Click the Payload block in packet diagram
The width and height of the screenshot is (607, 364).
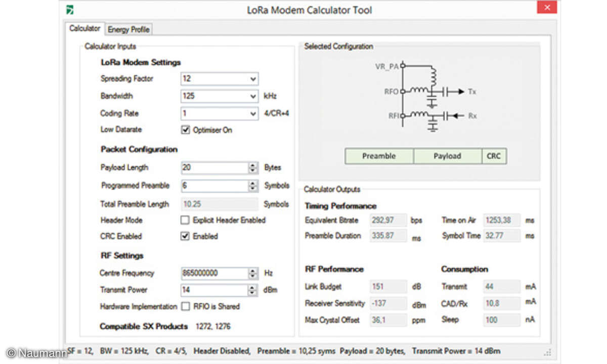coord(448,156)
